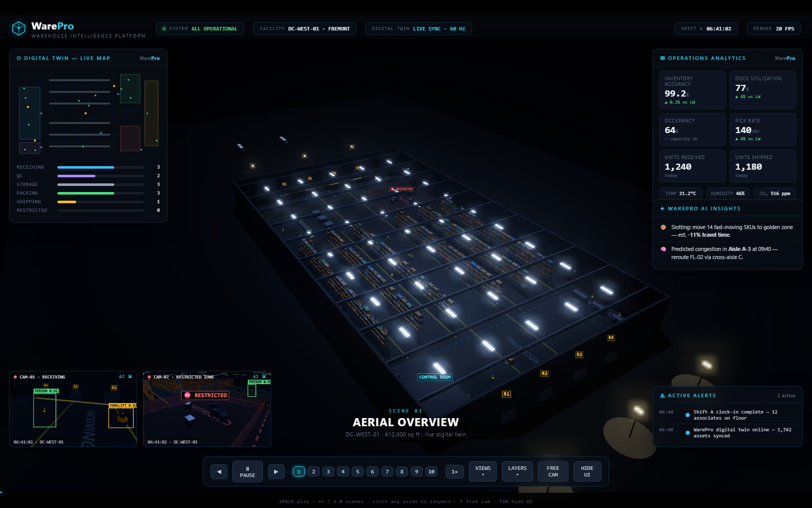The width and height of the screenshot is (812, 508).
Task: Click the congestion insight pink dot icon
Action: click(663, 249)
